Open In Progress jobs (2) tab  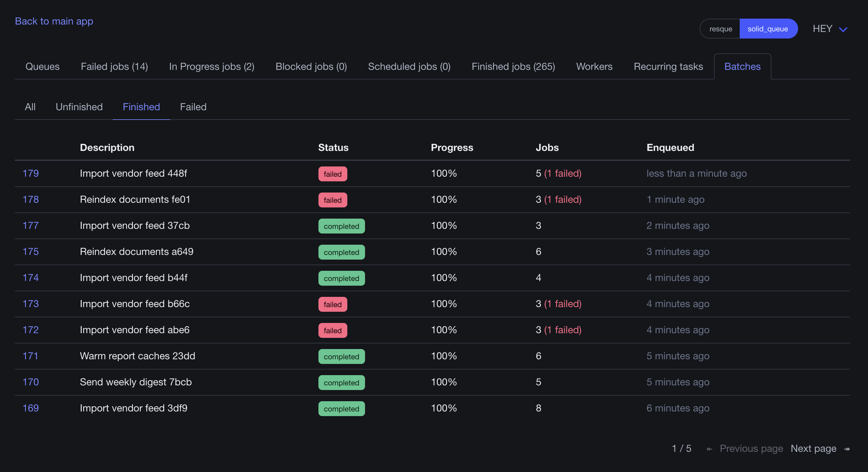pos(212,66)
